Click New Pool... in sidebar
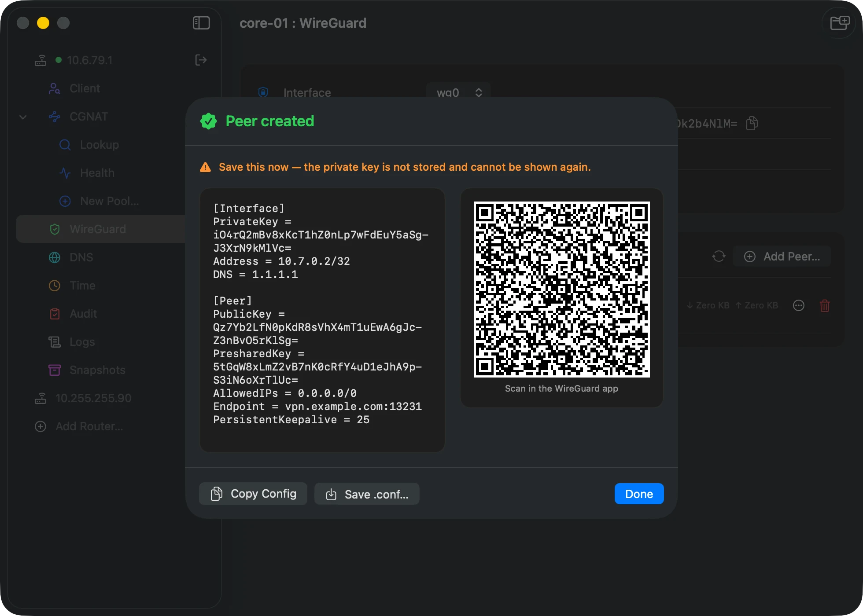This screenshot has height=616, width=863. coord(101,201)
